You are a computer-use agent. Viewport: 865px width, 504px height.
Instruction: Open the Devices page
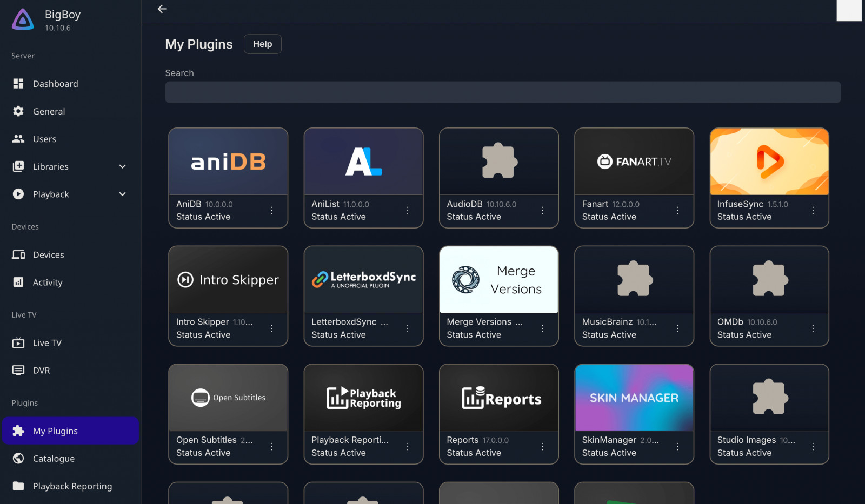[x=48, y=254]
